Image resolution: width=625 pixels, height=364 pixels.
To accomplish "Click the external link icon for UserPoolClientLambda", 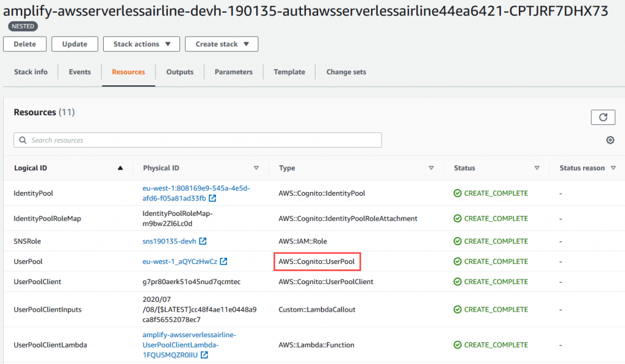I will click(x=204, y=354).
